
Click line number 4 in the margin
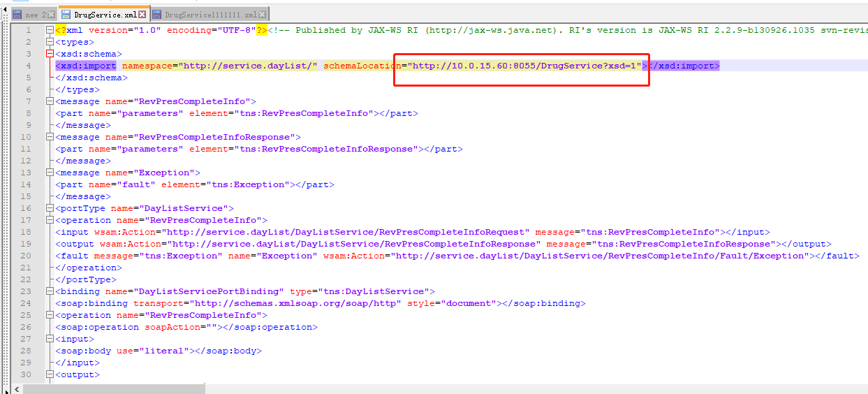point(28,66)
